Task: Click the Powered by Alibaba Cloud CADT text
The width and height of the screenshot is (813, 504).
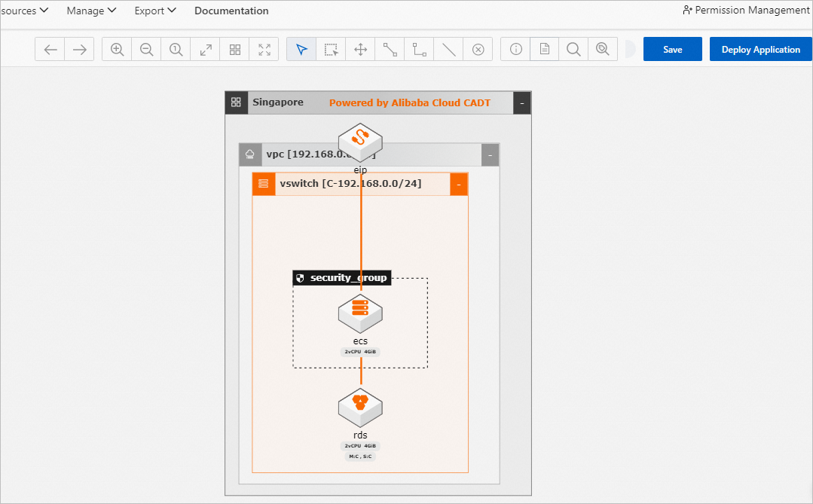Action: click(410, 102)
